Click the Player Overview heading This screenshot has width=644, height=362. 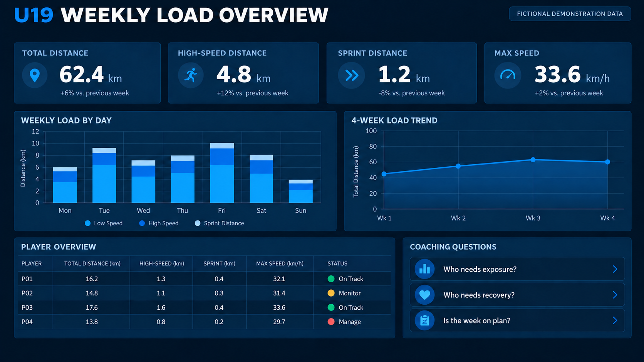tap(59, 247)
